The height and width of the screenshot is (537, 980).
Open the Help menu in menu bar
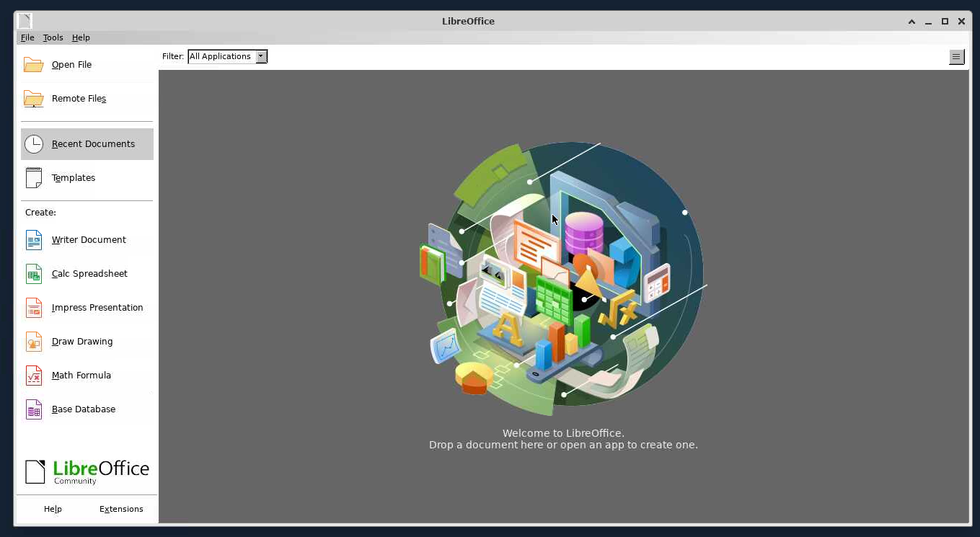(x=81, y=37)
